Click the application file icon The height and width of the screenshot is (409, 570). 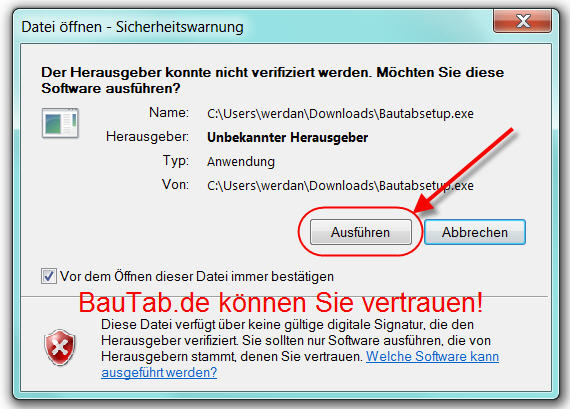pos(60,123)
